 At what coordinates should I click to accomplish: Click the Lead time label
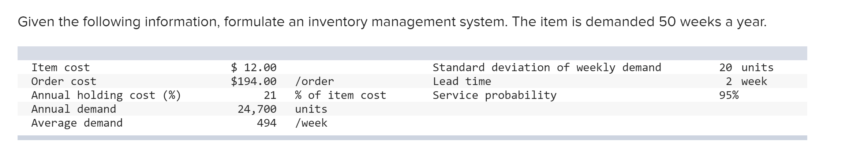click(x=462, y=81)
